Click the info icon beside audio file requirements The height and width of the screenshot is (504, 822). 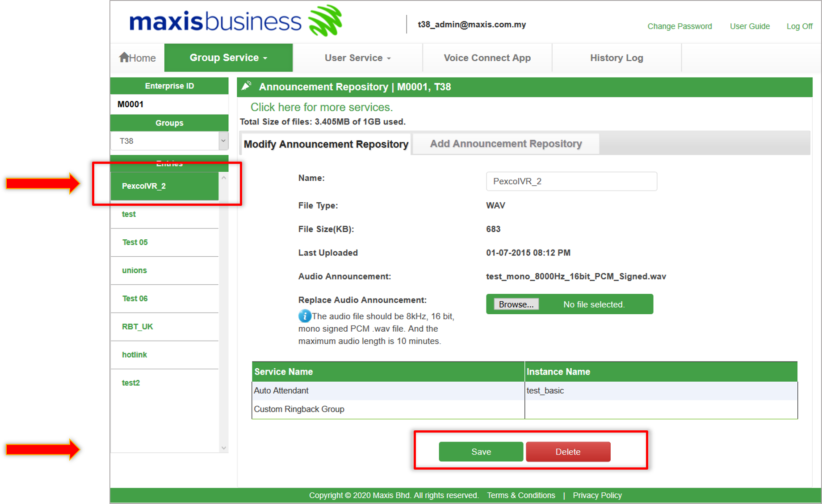pyautogui.click(x=304, y=316)
